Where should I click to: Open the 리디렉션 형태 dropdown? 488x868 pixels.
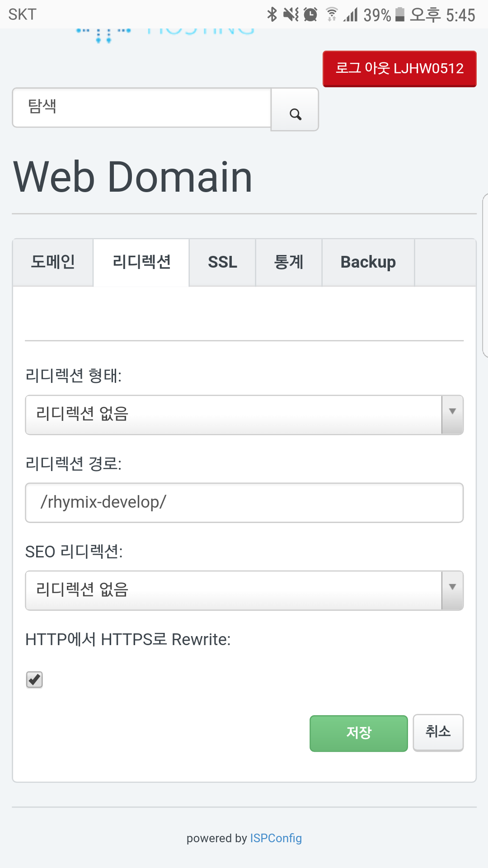pyautogui.click(x=244, y=415)
